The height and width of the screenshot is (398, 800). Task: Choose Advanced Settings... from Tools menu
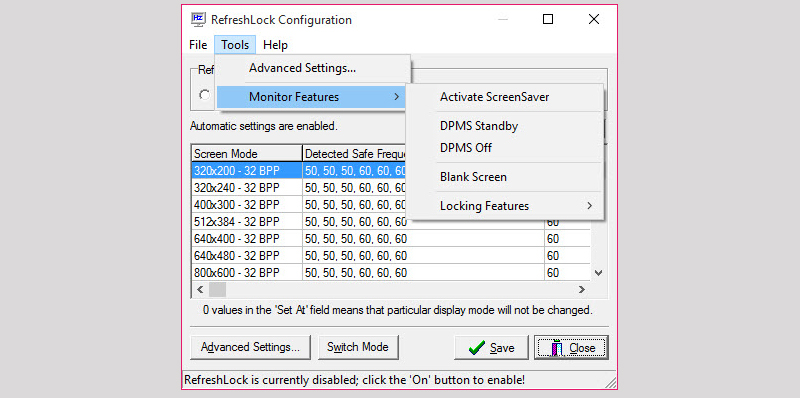tap(313, 68)
